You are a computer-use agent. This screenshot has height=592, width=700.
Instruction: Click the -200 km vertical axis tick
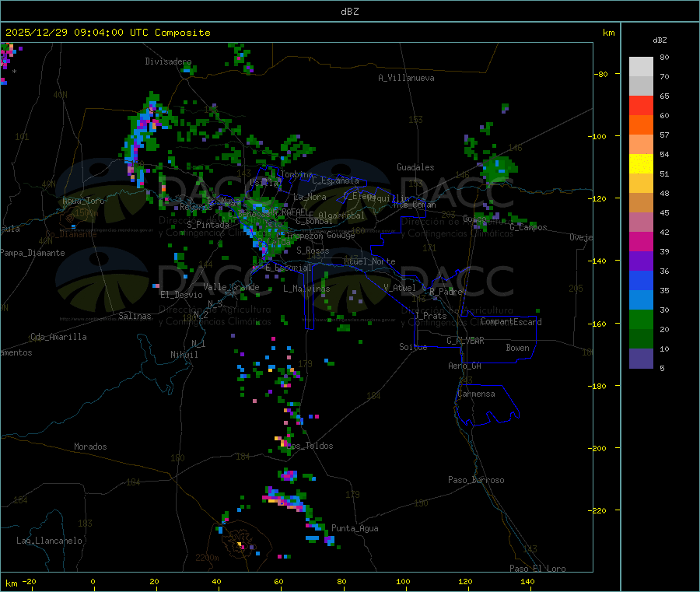597,448
